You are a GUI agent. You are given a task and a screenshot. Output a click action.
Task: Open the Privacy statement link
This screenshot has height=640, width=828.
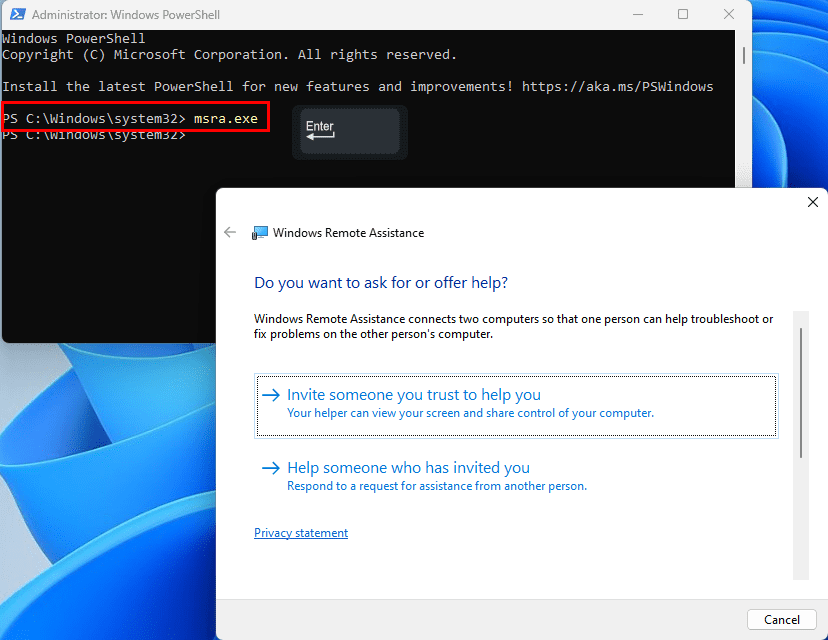[301, 533]
